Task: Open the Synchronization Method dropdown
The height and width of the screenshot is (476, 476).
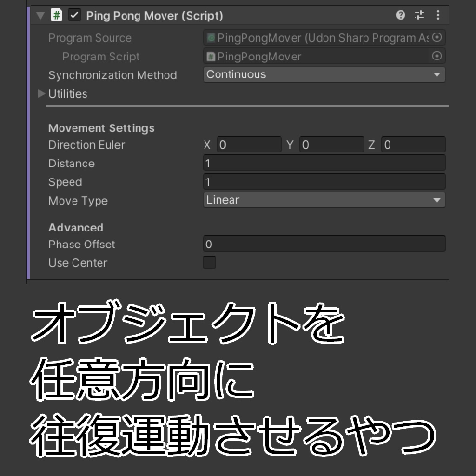Action: click(324, 74)
